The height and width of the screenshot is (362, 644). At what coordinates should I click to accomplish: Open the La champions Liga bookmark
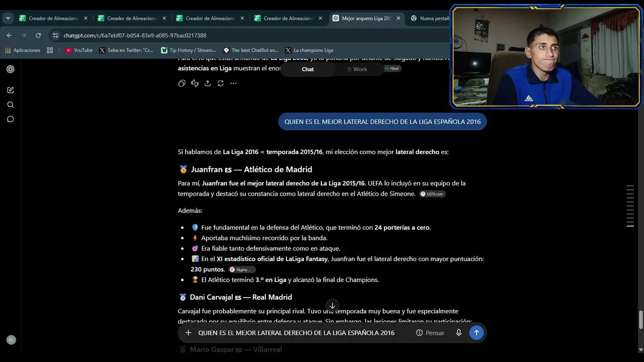[x=309, y=50]
